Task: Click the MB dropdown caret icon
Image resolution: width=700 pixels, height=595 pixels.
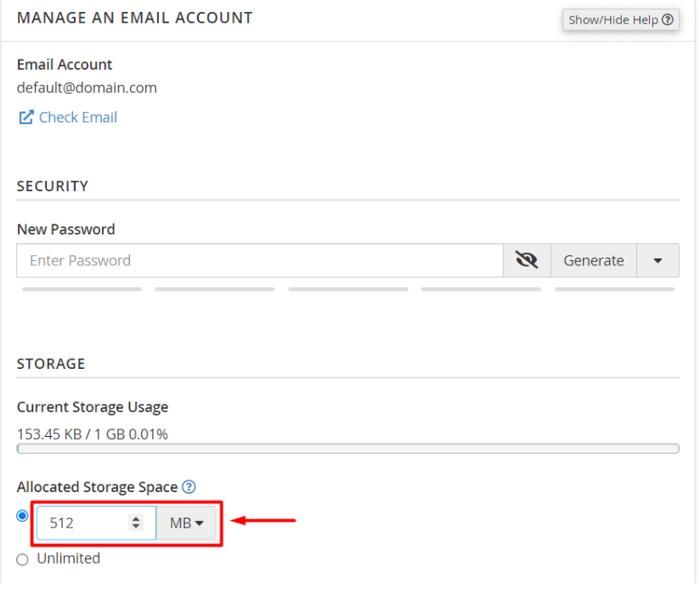Action: pos(200,523)
